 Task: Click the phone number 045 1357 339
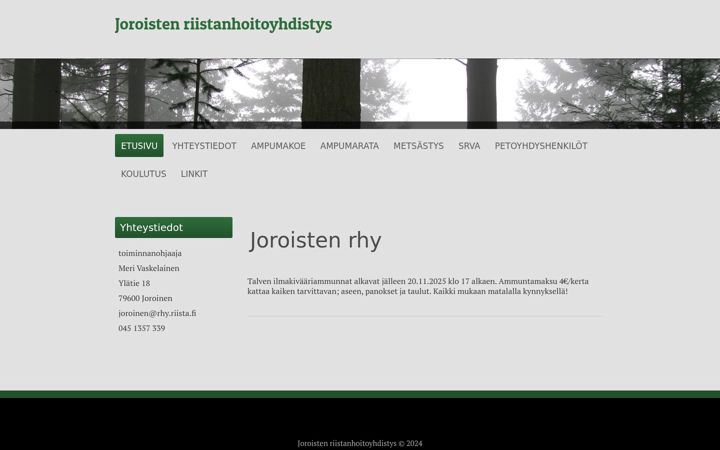pyautogui.click(x=141, y=328)
